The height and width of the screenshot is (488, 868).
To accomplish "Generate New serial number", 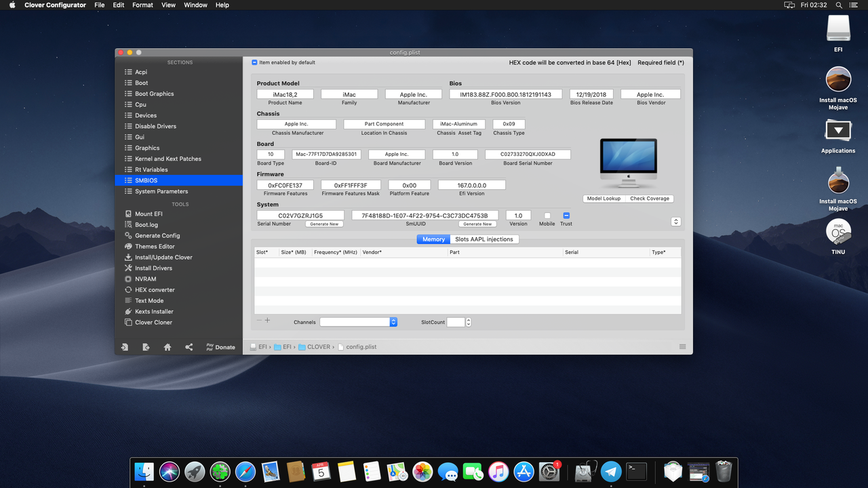I will 324,224.
